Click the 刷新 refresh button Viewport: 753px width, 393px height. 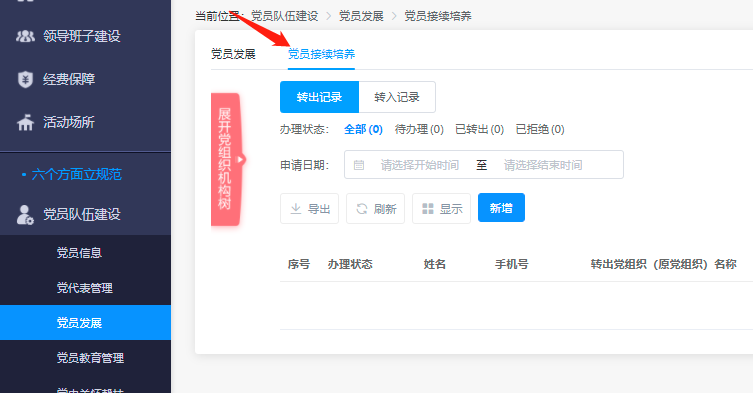click(376, 209)
